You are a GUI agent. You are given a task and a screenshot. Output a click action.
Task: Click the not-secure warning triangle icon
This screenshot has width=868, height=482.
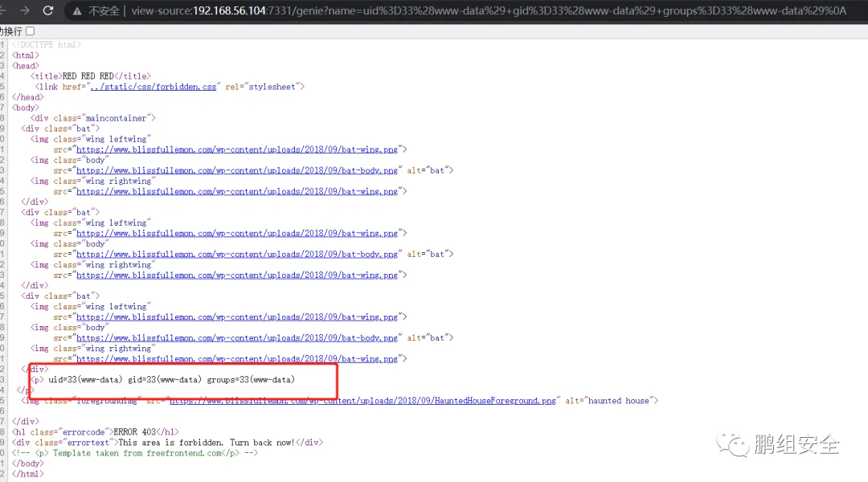coord(77,11)
